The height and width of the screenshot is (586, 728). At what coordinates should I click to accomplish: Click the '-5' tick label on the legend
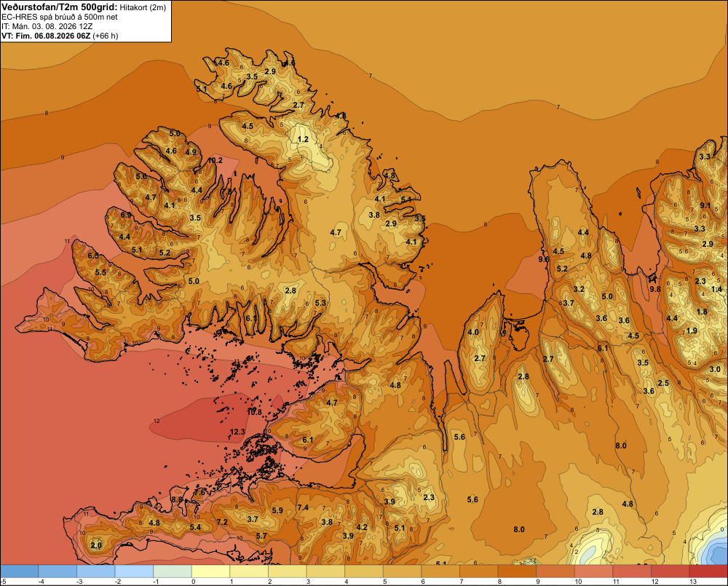(3, 582)
